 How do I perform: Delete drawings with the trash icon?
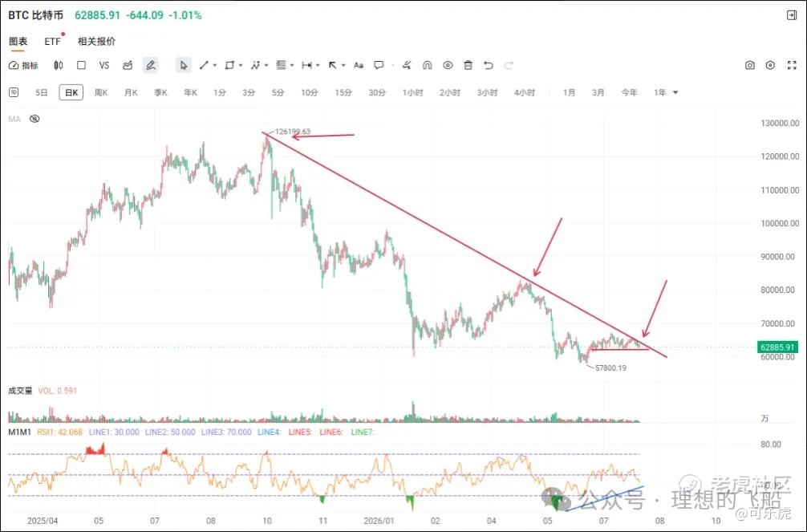coord(468,66)
